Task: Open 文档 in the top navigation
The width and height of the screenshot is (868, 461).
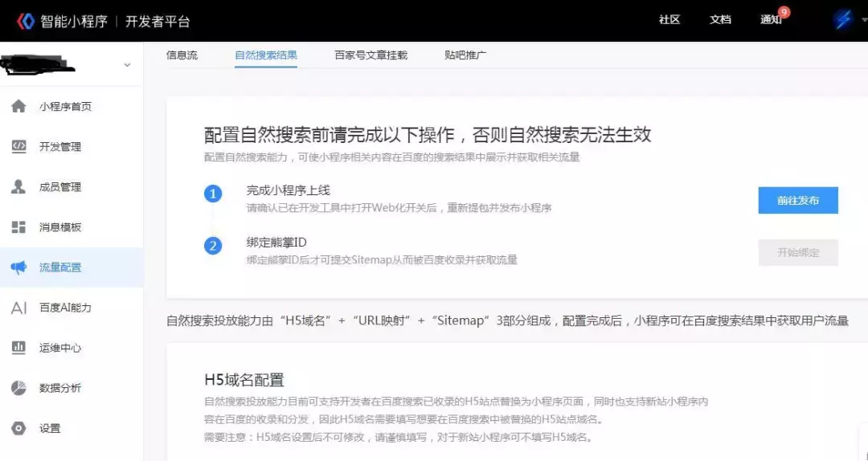Action: [x=720, y=20]
